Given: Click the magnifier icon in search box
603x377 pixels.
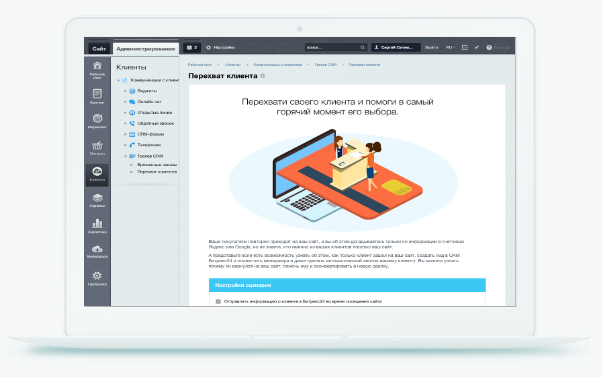Looking at the screenshot, I should pyautogui.click(x=362, y=47).
